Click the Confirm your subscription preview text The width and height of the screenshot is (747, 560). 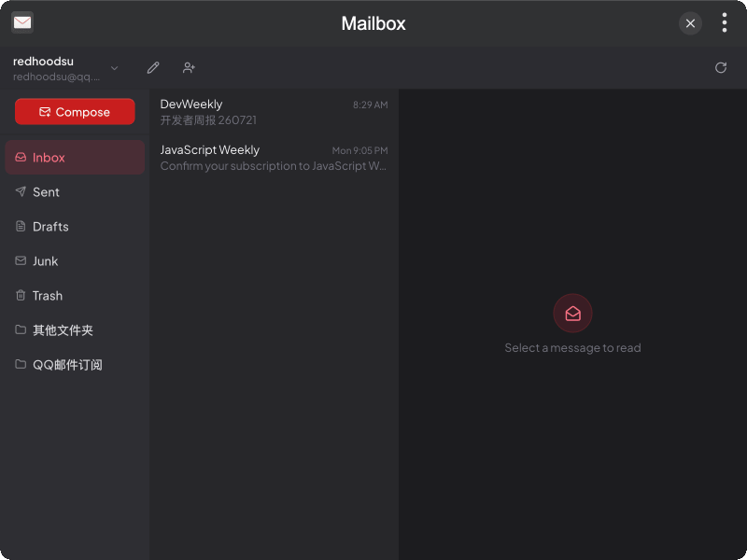click(273, 166)
